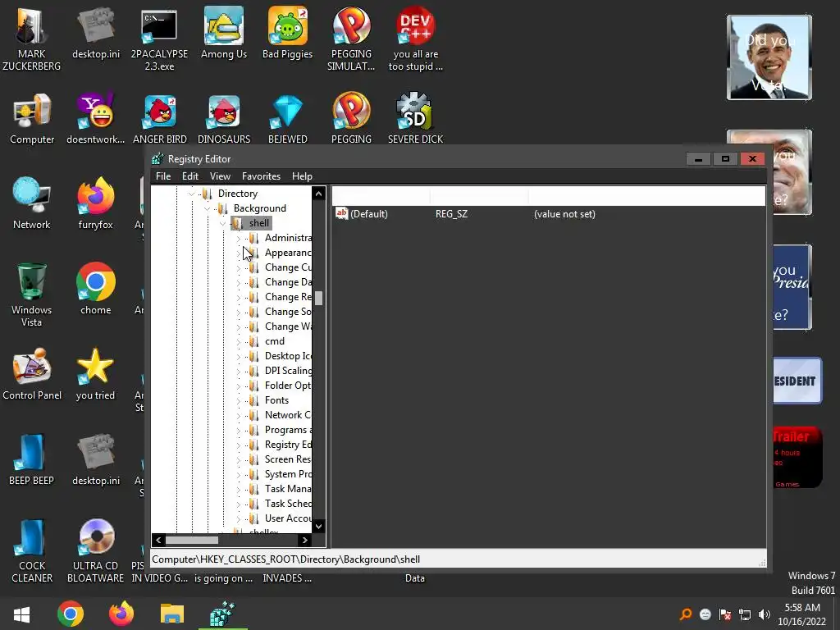Open File Explorer from the taskbar

pos(172,614)
